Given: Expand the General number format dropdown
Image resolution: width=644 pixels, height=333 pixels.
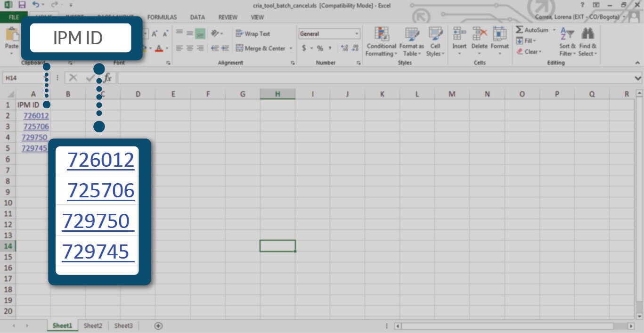Looking at the screenshot, I should coord(357,34).
